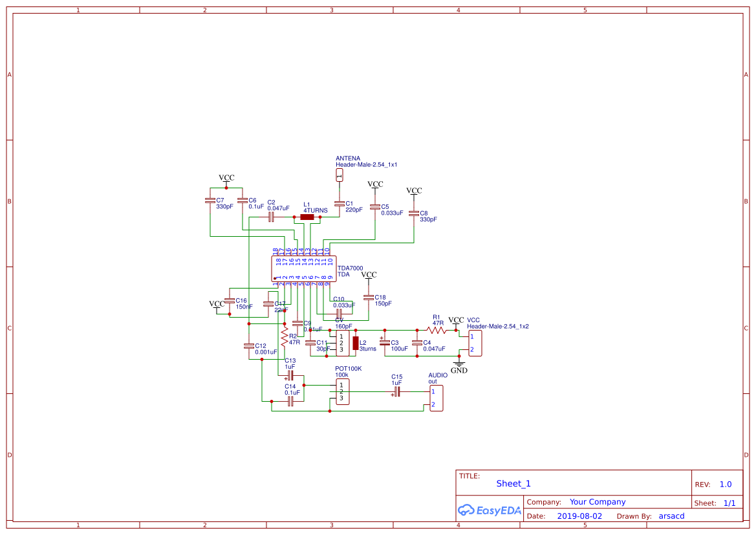Select capacitor C9 symbol
756x535 pixels.
[297, 323]
